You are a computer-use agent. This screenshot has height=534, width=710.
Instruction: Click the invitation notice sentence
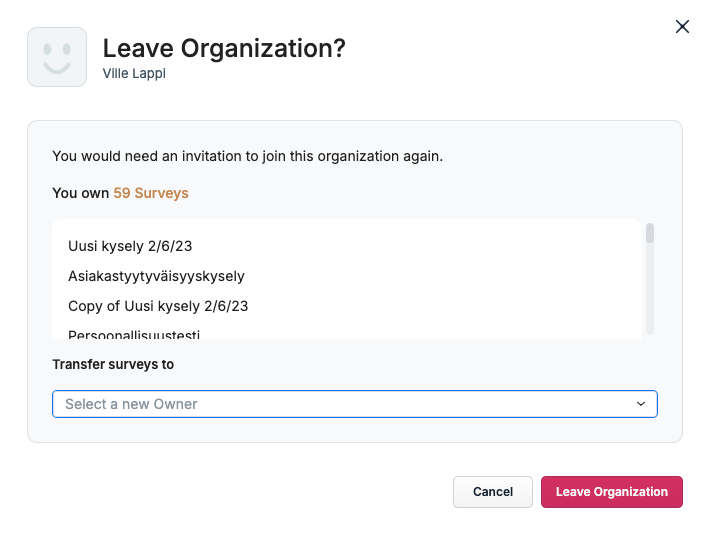click(x=247, y=156)
